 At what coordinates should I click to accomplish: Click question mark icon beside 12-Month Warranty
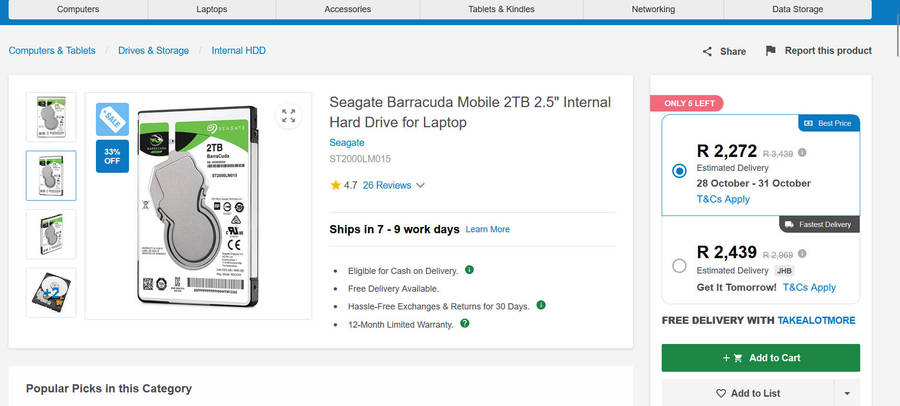[x=465, y=323]
